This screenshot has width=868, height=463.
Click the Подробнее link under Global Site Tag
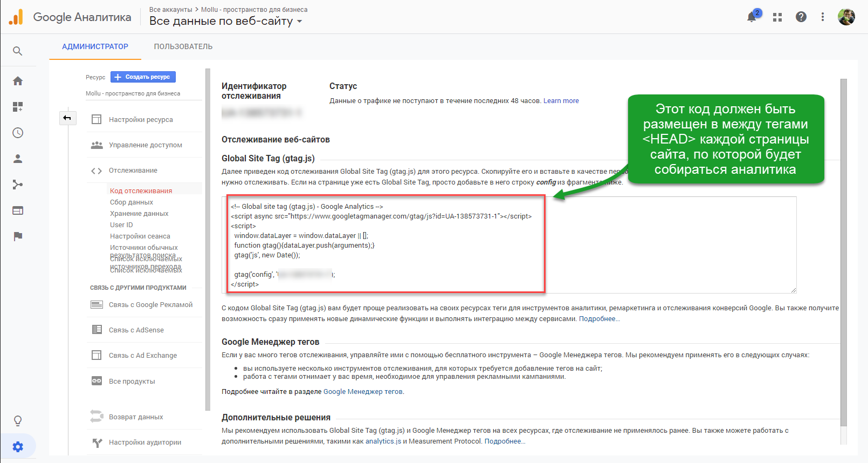click(600, 319)
